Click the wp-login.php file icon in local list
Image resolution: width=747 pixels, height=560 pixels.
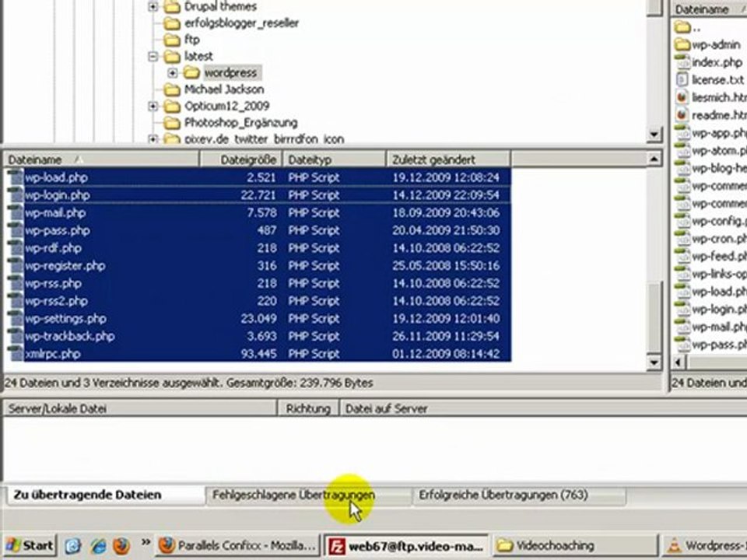click(16, 194)
